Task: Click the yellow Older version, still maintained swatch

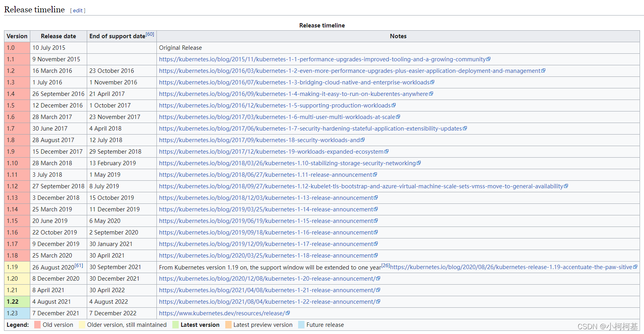Action: click(82, 325)
